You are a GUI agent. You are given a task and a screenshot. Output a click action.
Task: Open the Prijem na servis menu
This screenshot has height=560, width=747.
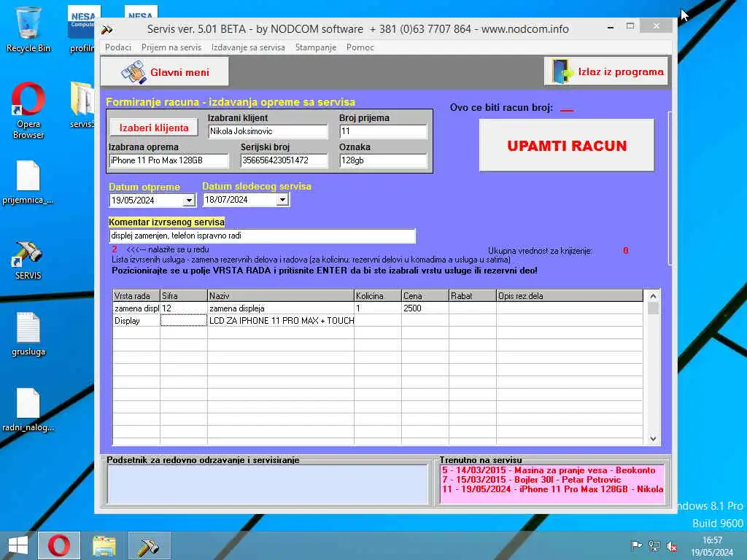pyautogui.click(x=171, y=47)
